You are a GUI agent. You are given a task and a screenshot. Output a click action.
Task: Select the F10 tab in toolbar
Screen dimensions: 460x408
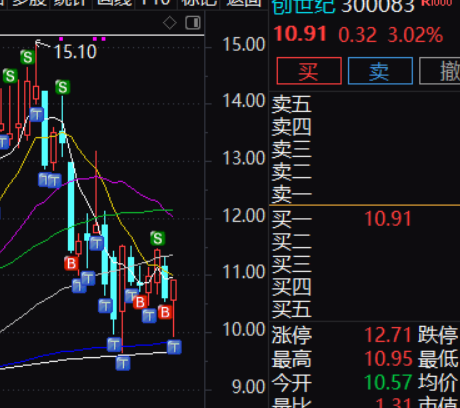[156, 3]
